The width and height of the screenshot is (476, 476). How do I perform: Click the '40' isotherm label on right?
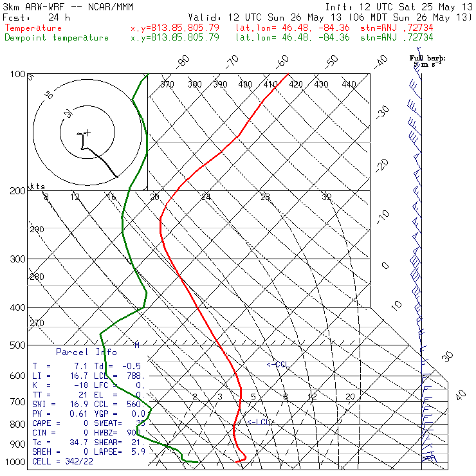[x=461, y=395]
